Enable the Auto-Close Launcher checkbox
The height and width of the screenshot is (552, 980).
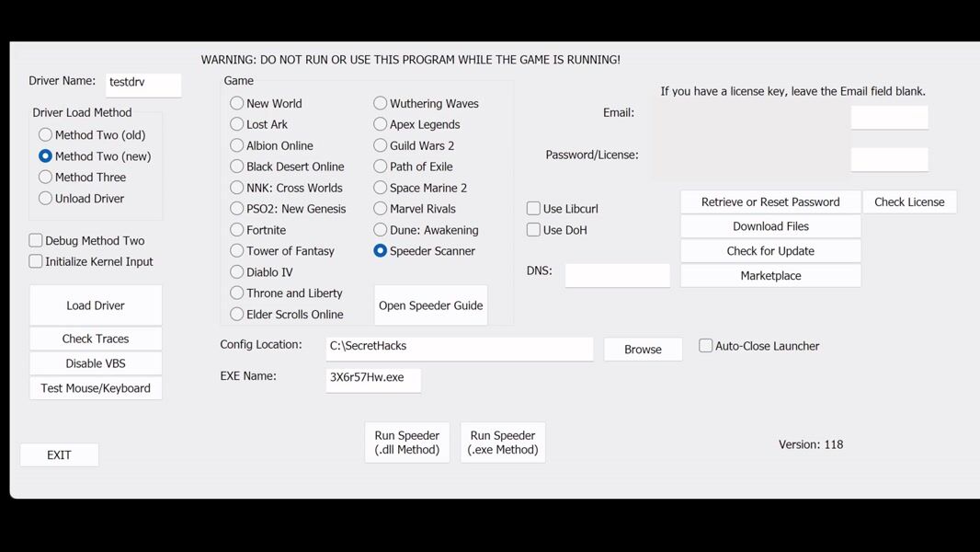click(706, 346)
